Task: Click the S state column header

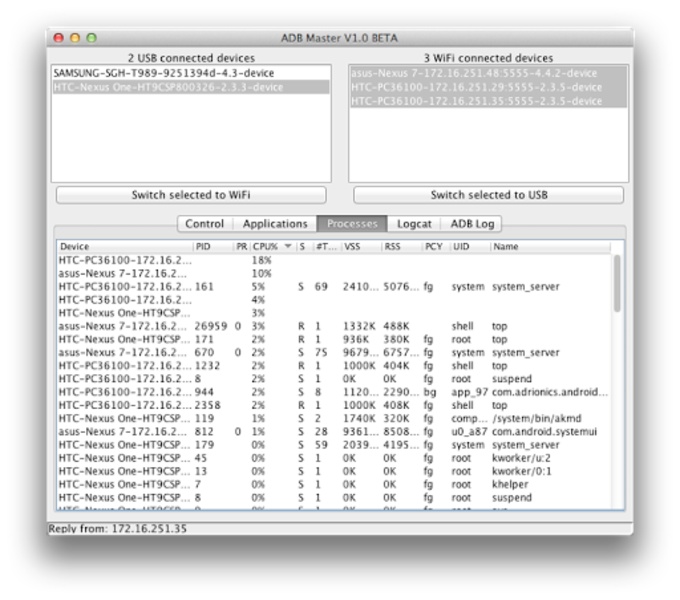Action: tap(305, 247)
